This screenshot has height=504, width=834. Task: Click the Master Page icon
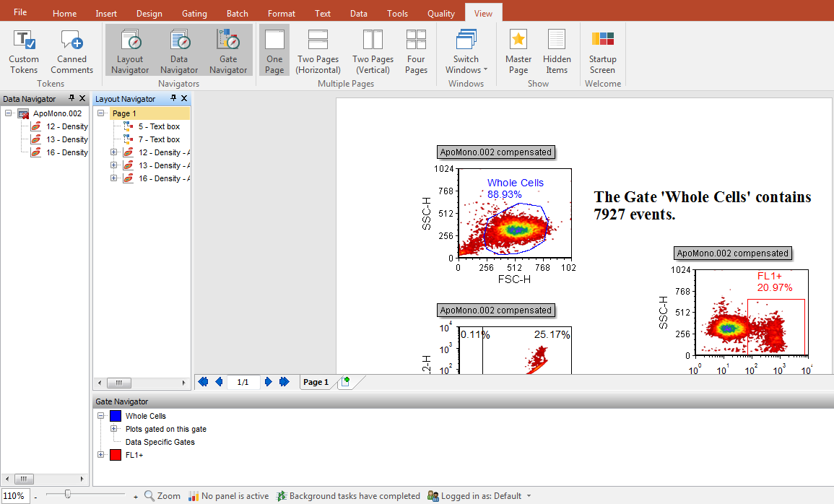click(518, 51)
